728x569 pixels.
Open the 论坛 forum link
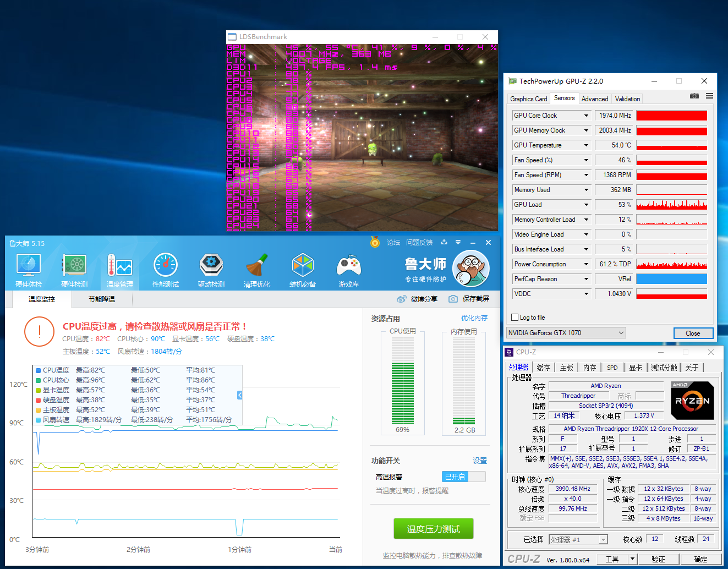pyautogui.click(x=393, y=242)
